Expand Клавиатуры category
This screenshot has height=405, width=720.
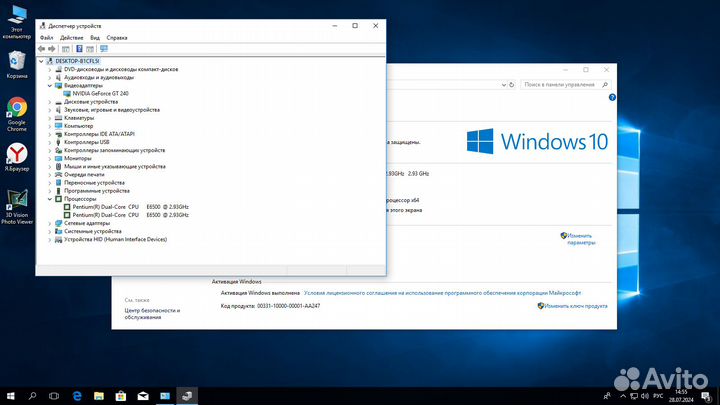(50, 118)
